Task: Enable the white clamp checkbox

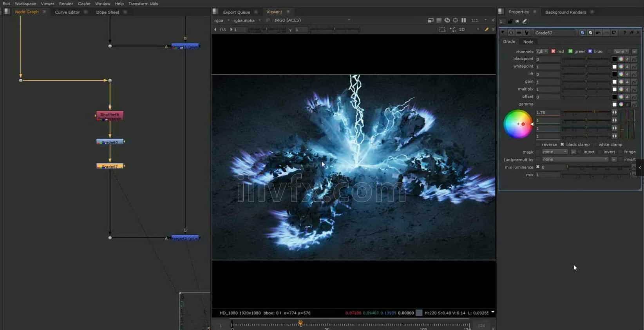Action: pyautogui.click(x=595, y=145)
